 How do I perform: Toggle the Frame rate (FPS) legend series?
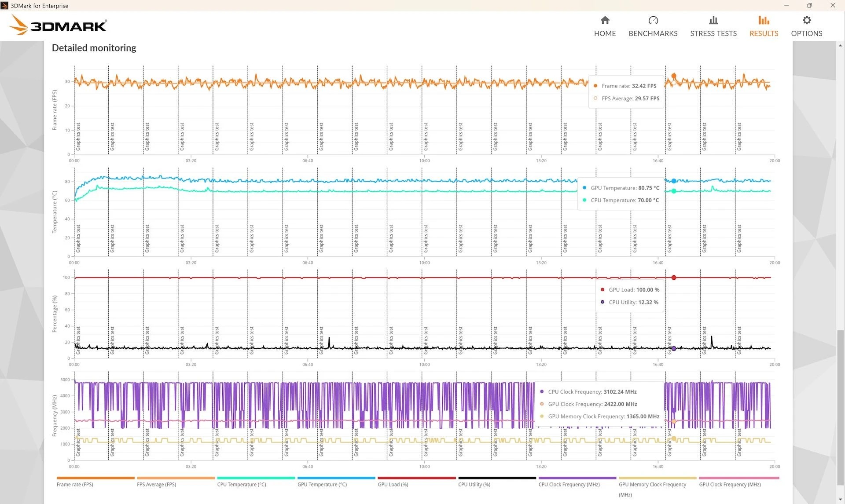tap(75, 484)
